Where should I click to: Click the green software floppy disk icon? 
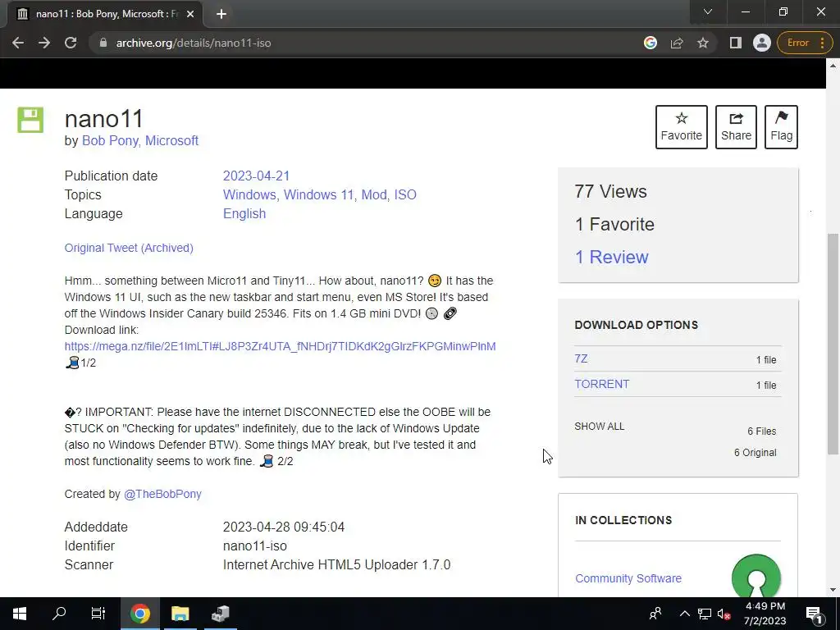pyautogui.click(x=30, y=120)
